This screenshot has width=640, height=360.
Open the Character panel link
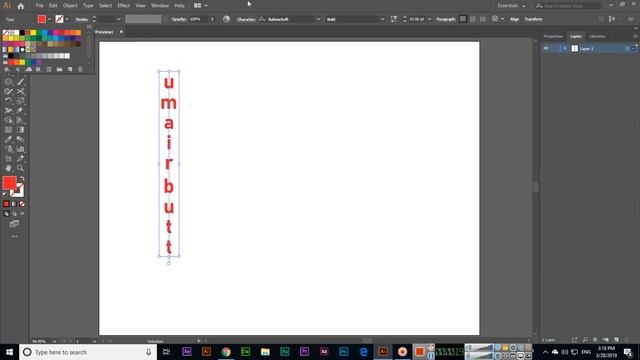pos(246,19)
